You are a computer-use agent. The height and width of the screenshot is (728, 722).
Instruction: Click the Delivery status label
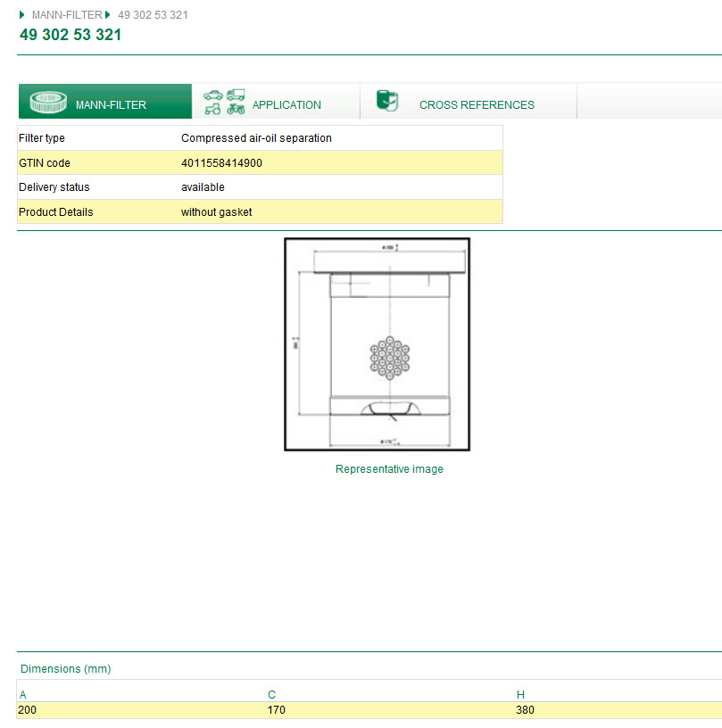[54, 187]
